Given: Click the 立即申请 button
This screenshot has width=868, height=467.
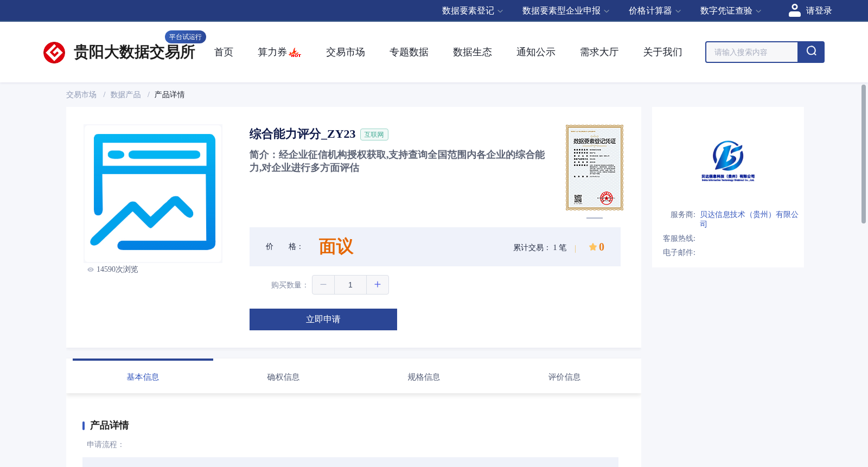Looking at the screenshot, I should [x=323, y=319].
